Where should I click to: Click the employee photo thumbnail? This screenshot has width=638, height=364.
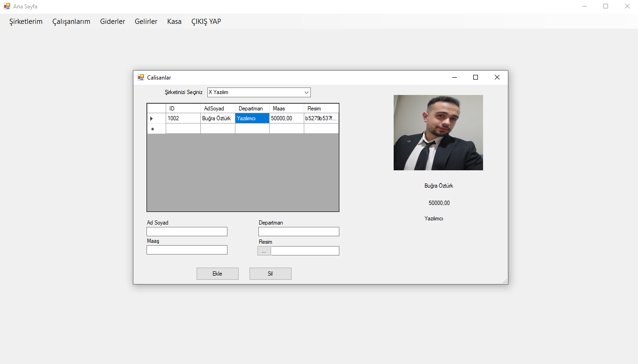[438, 133]
